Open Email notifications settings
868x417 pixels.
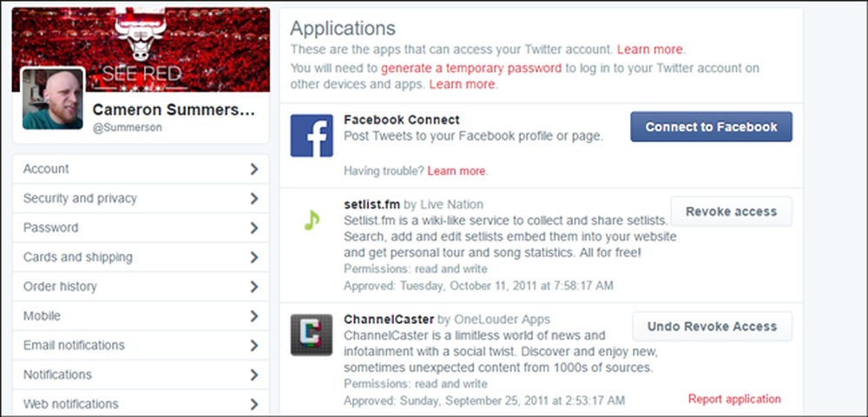tap(141, 345)
